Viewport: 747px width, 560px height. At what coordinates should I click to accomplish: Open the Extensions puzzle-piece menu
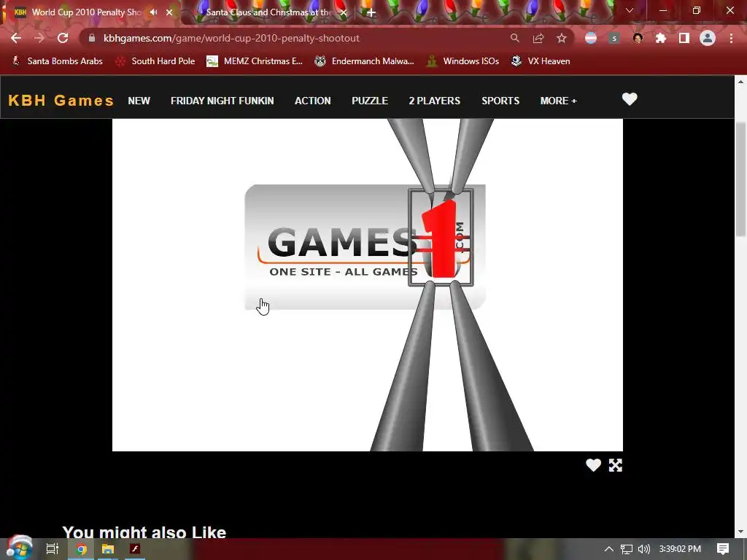pos(661,38)
